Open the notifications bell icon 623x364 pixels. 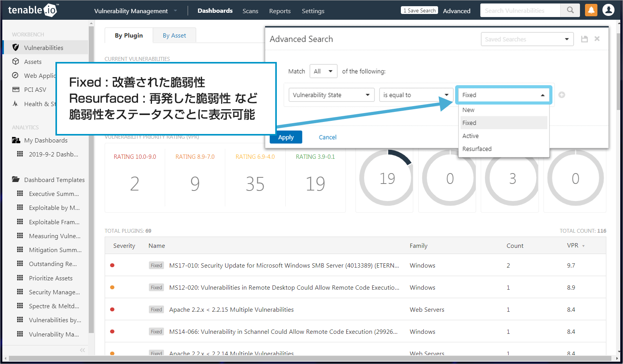point(591,10)
